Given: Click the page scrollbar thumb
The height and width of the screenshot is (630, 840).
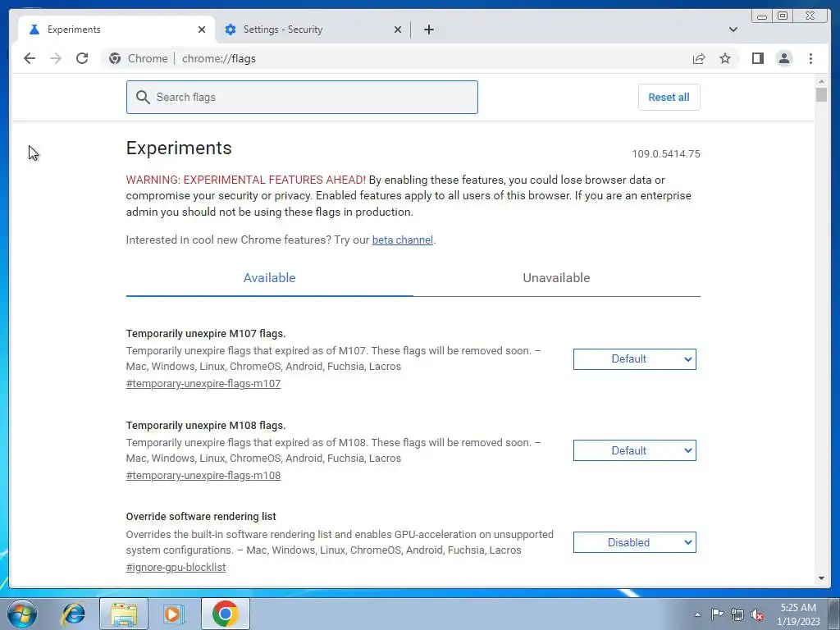Looking at the screenshot, I should [821, 95].
